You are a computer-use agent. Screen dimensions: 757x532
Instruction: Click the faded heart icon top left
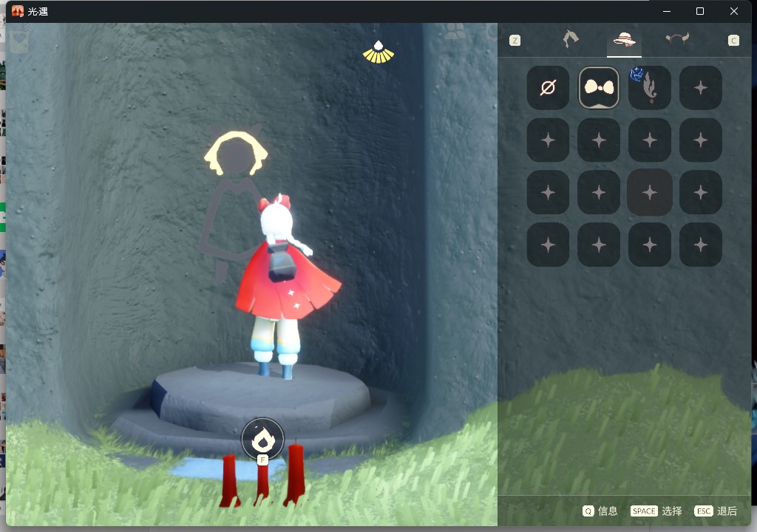[x=18, y=42]
